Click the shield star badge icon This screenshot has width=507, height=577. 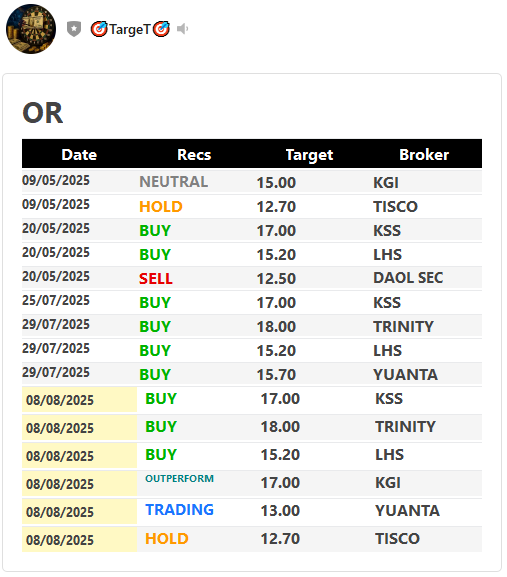(x=74, y=29)
